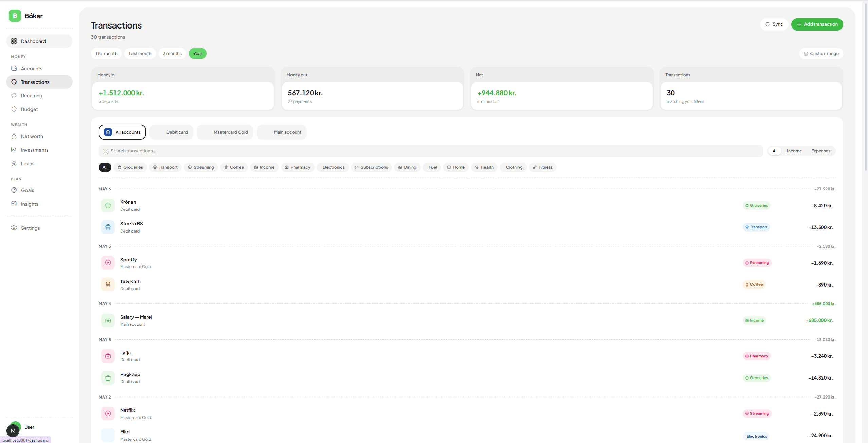Image resolution: width=868 pixels, height=443 pixels.
Task: Click Add transaction button
Action: 817,24
